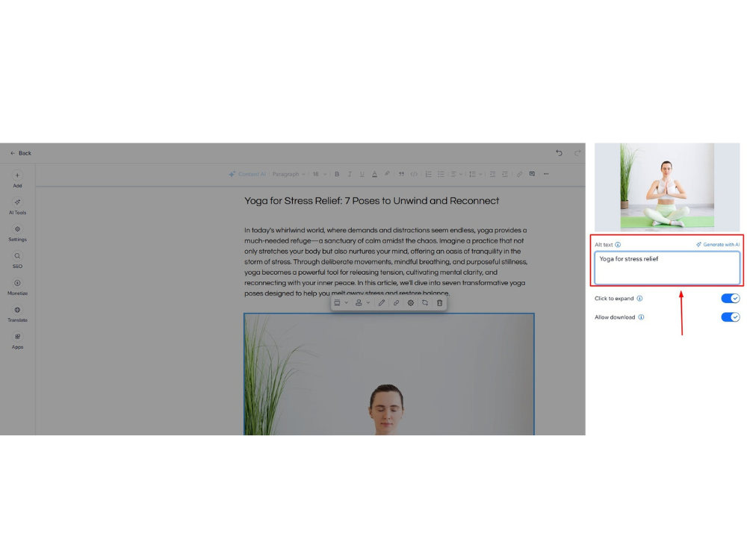This screenshot has height=560, width=747.
Task: Apply bulleted list formatting
Action: tap(441, 174)
